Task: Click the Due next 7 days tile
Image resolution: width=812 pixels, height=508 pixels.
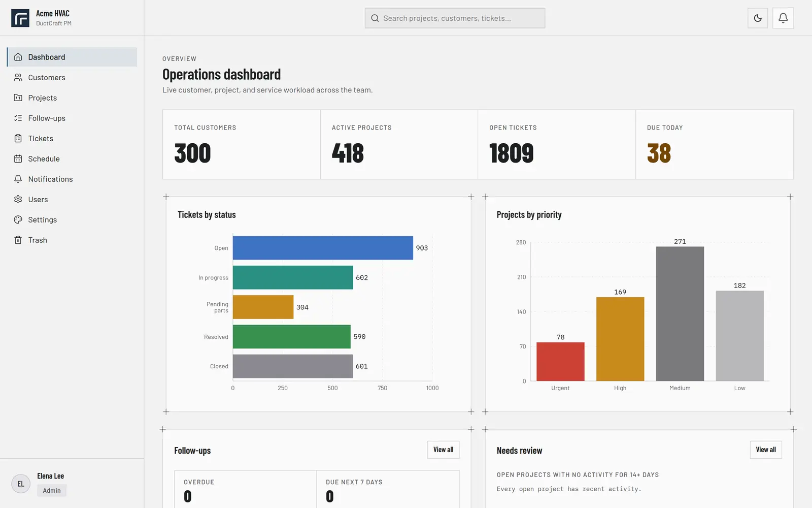Action: pos(388,489)
